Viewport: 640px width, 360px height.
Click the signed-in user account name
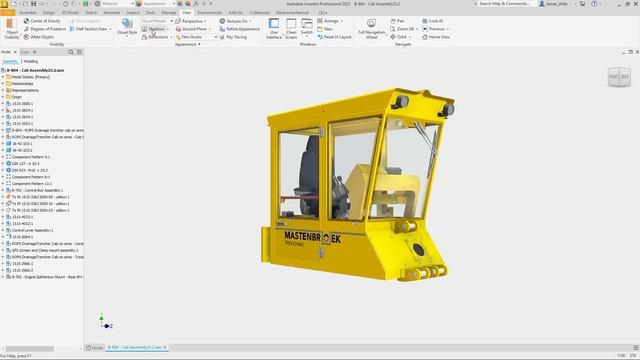pyautogui.click(x=557, y=4)
